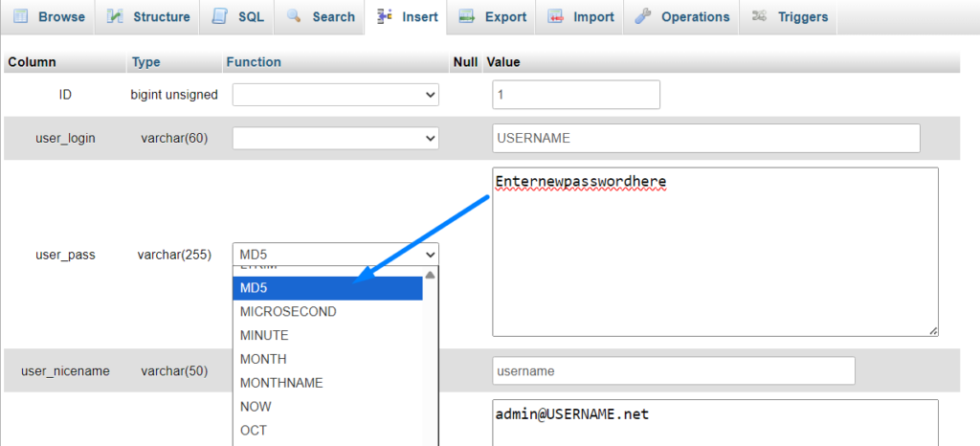Click the Export tab icon
This screenshot has width=980, height=446.
pos(467,16)
